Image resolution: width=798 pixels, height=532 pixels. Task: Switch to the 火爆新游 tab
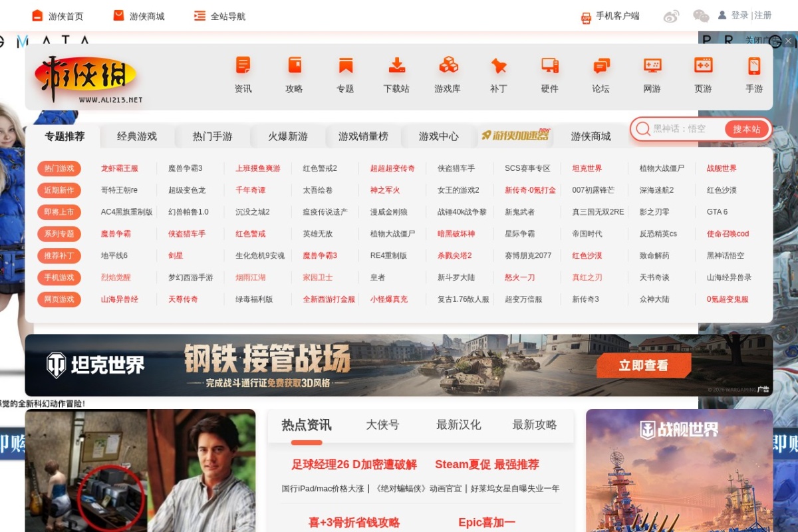pyautogui.click(x=288, y=136)
